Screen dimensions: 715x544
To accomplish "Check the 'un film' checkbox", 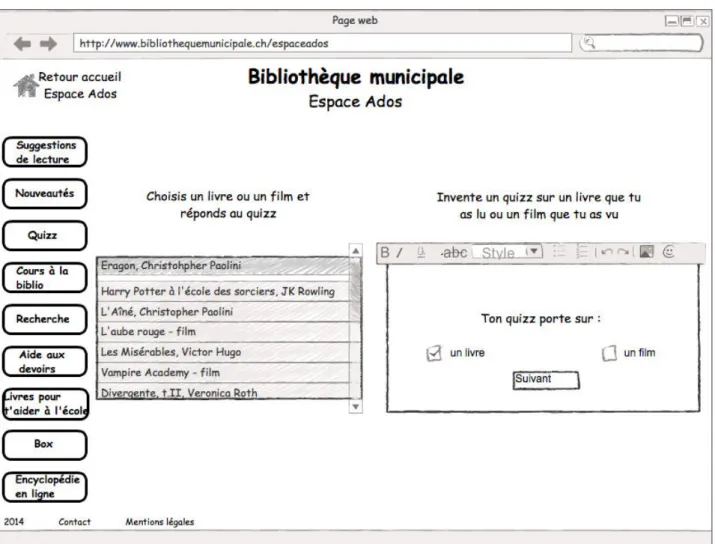I will 609,353.
